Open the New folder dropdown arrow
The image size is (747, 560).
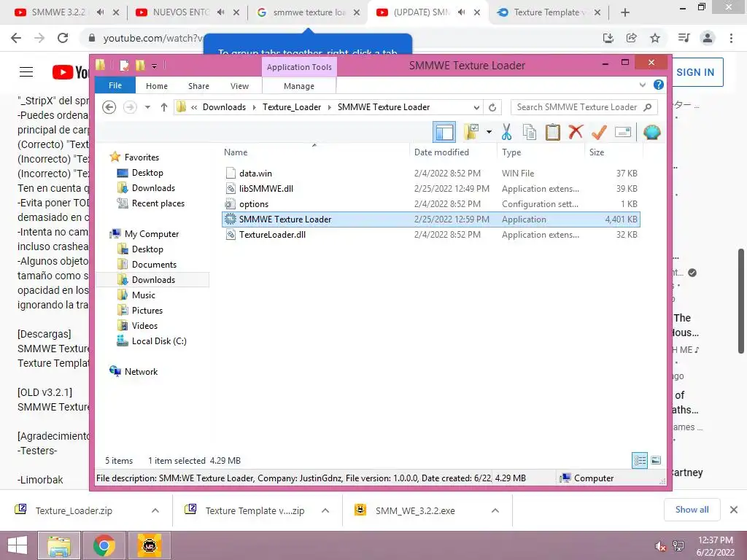489,133
